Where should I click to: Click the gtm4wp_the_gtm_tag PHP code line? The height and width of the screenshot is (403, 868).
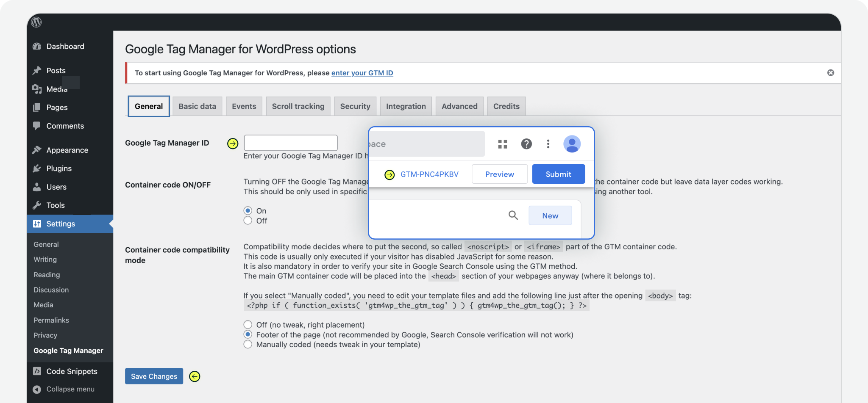[417, 305]
